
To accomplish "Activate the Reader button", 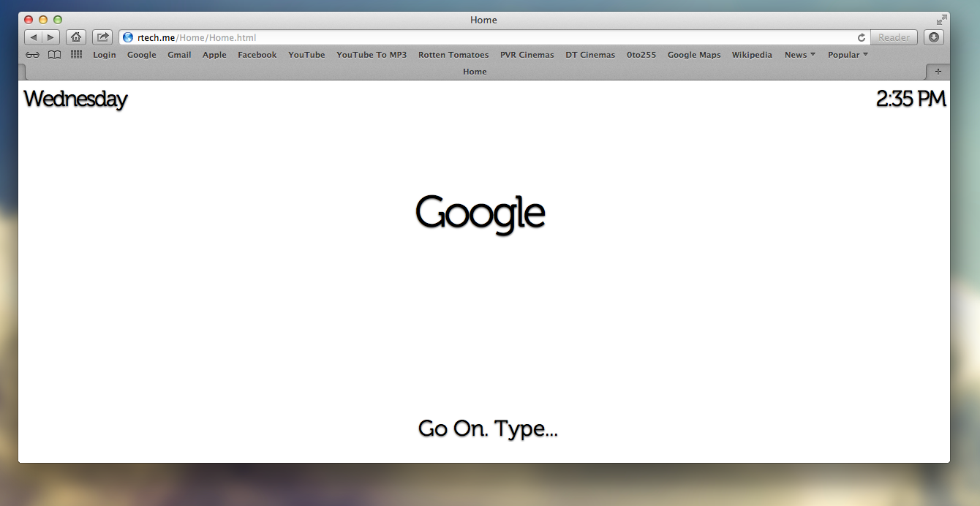I will 894,37.
